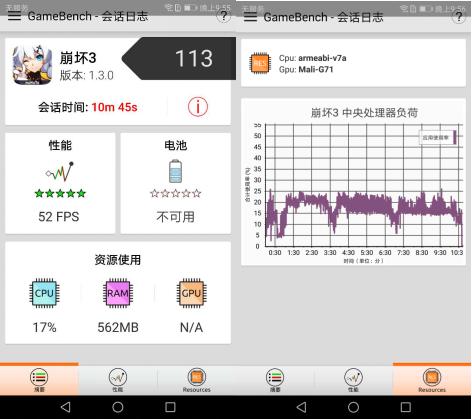Tap the empty star battery rating
Image resolution: width=472 pixels, height=419 pixels.
coord(176,193)
